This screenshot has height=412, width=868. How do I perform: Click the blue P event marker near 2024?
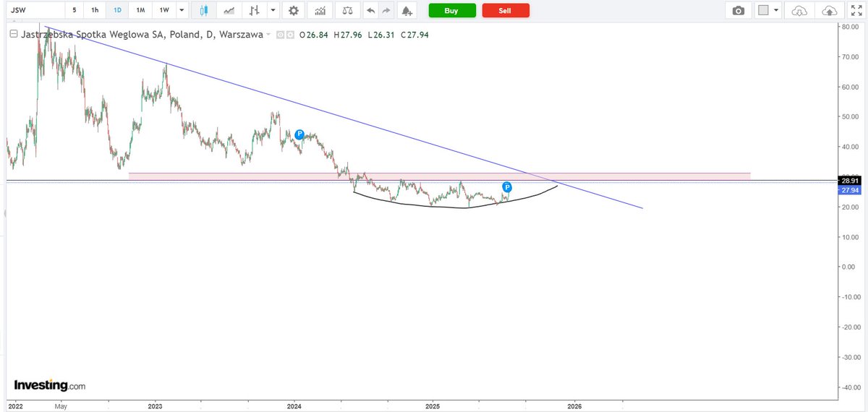point(299,134)
